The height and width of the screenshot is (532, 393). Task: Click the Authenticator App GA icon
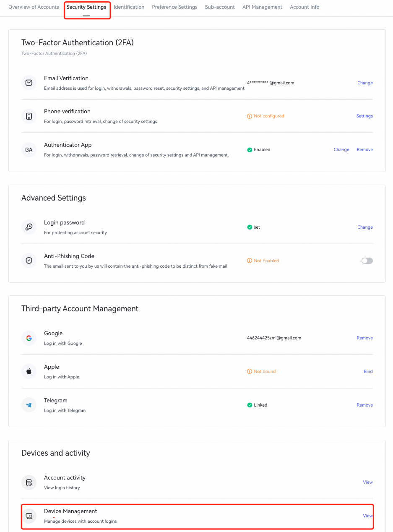[x=29, y=150]
